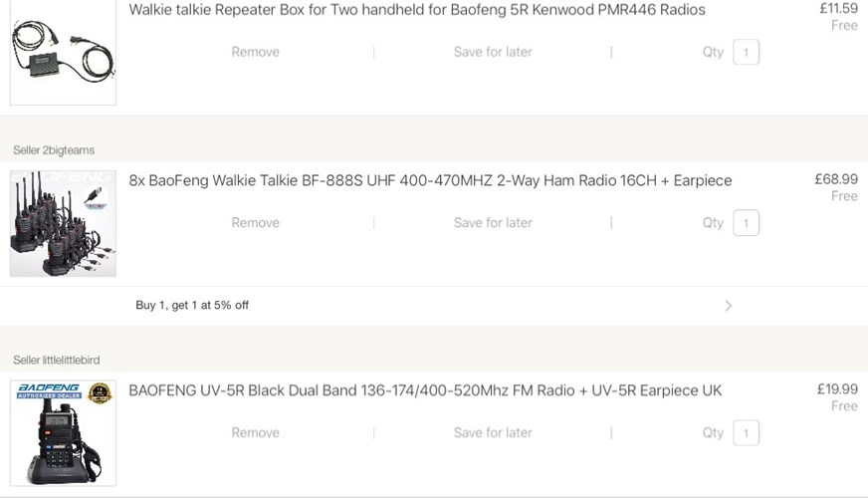Screen dimensions: 868x498
Task: Select quantity box for BAOFENG UV-5R
Action: point(746,432)
